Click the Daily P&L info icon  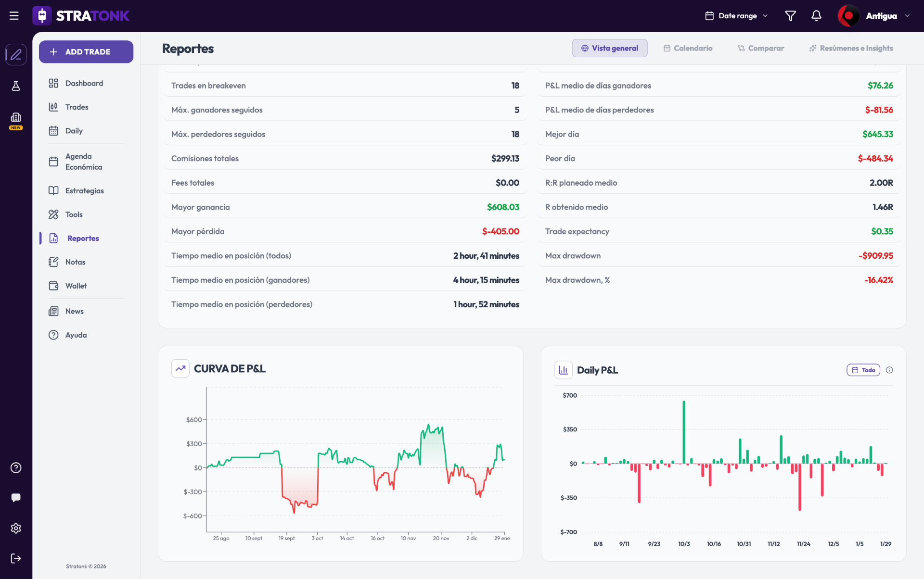click(x=889, y=370)
